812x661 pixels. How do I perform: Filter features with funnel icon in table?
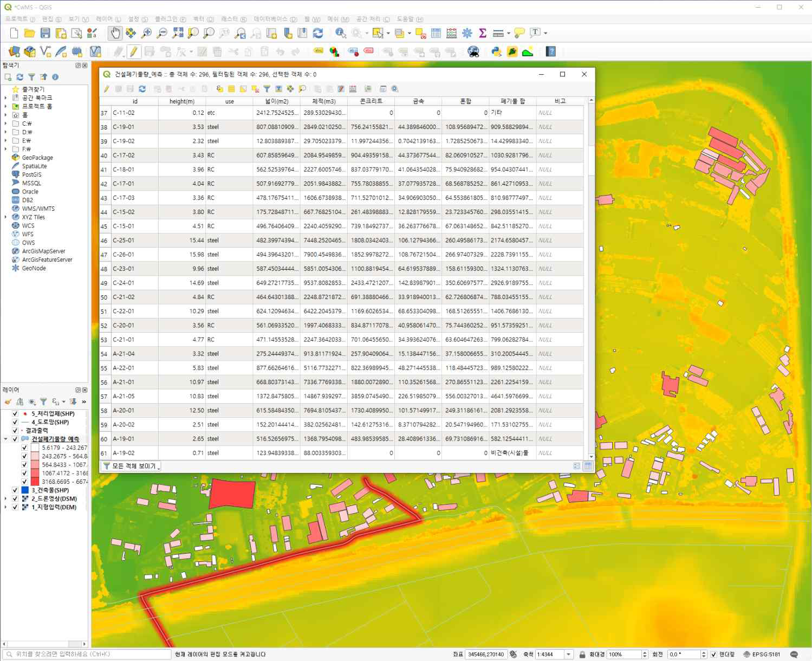267,89
